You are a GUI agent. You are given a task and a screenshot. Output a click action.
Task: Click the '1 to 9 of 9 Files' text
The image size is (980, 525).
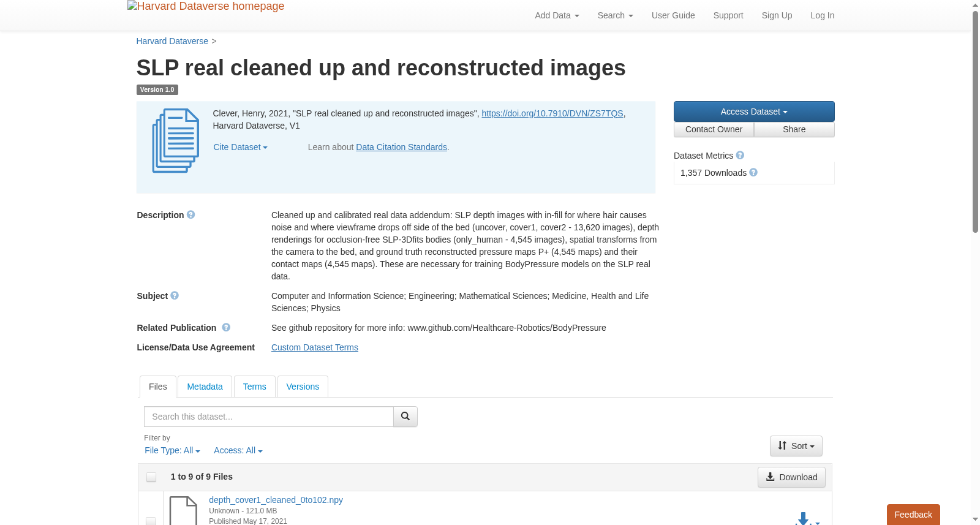click(x=202, y=477)
